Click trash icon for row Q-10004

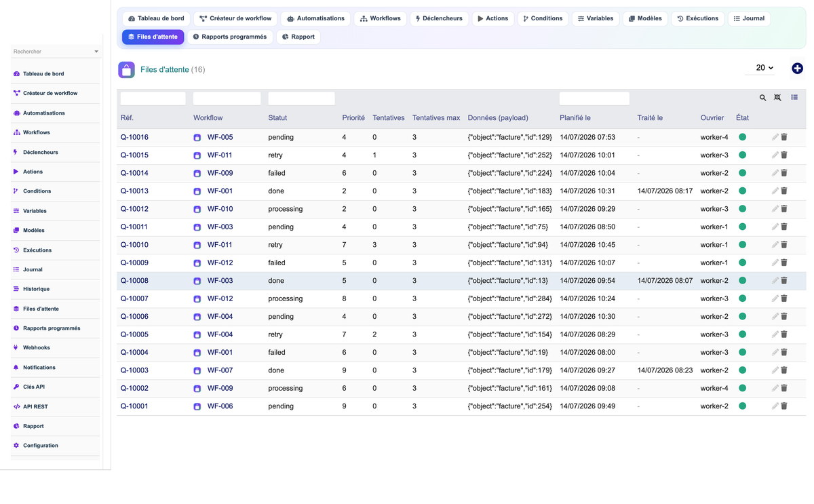tap(784, 353)
